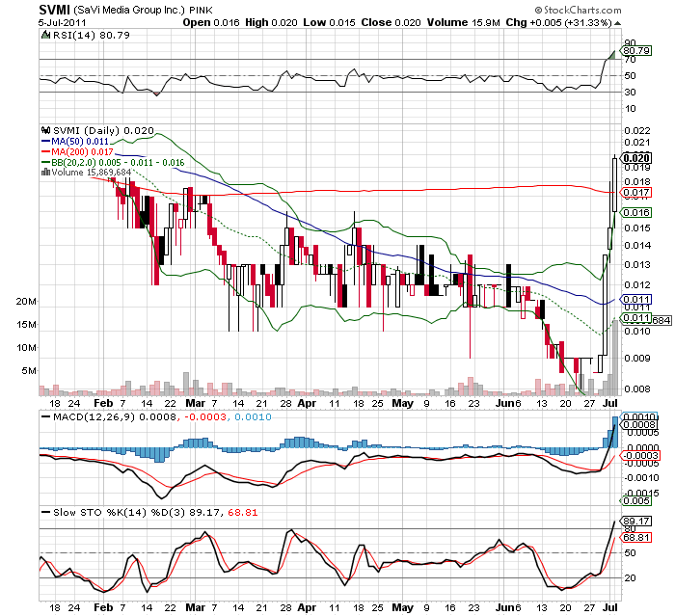Click the 0.013 price axis label
This screenshot has width=675, height=616.
tap(637, 265)
